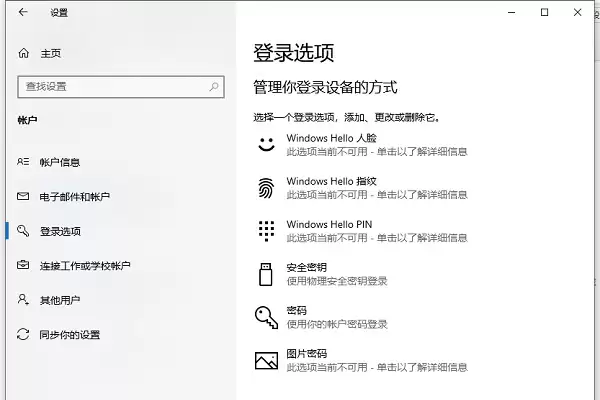This screenshot has height=400, width=600.
Task: Click the 密码 key icon
Action: pos(266,317)
